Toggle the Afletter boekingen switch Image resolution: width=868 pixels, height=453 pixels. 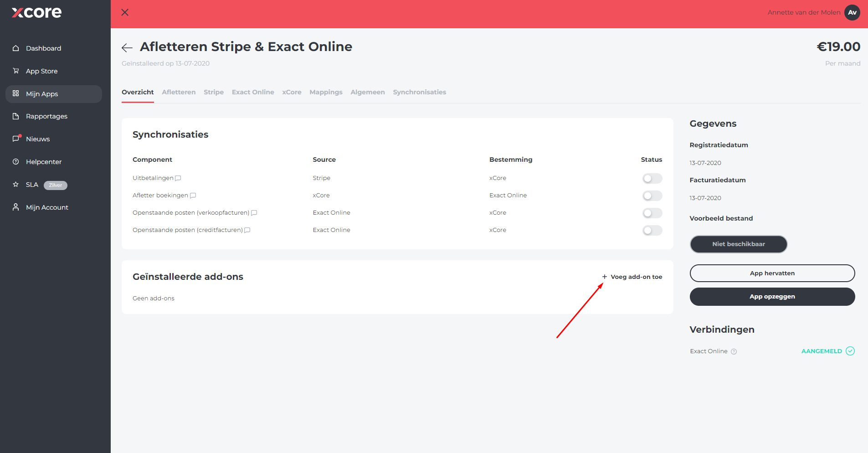(x=652, y=196)
